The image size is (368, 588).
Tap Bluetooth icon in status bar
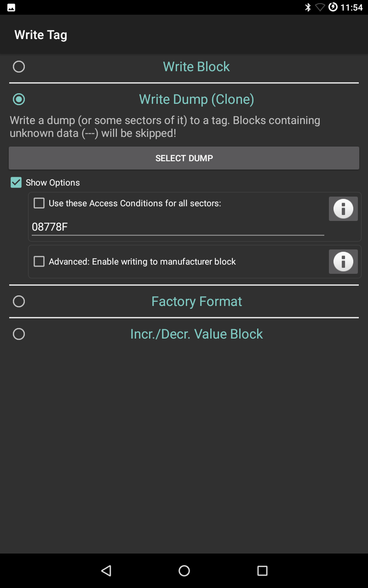click(308, 7)
